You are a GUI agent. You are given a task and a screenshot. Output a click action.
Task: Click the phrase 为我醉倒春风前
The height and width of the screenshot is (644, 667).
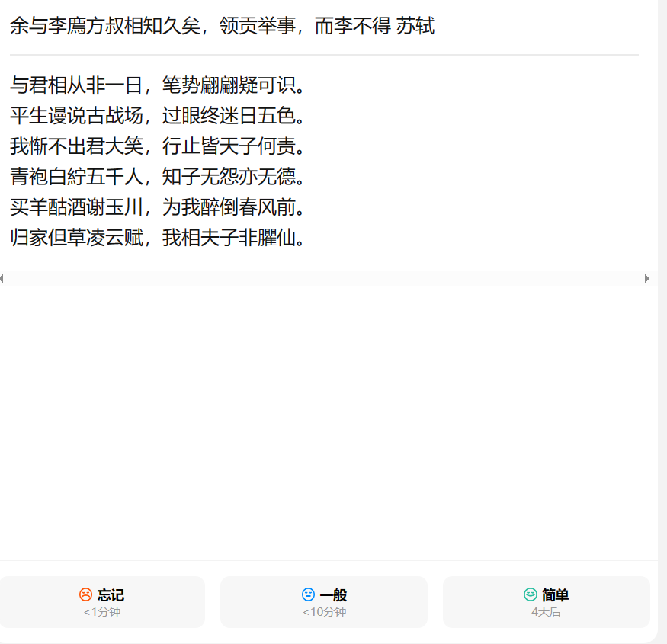pyautogui.click(x=229, y=207)
